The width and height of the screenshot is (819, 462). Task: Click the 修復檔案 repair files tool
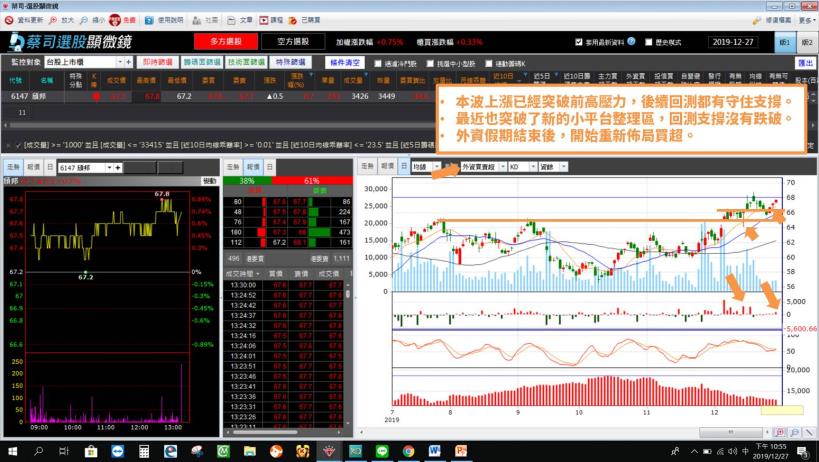coord(772,20)
